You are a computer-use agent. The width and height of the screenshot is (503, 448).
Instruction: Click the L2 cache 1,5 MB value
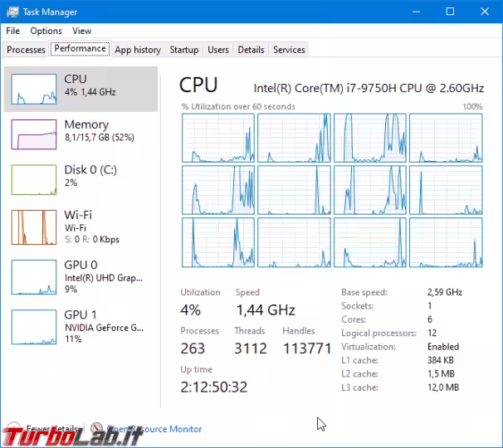click(441, 373)
